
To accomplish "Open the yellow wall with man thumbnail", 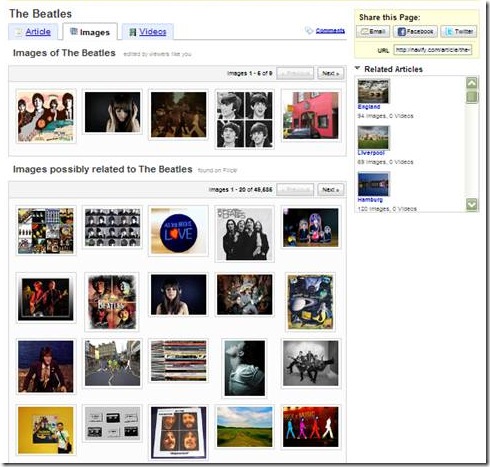I will pos(46,430).
